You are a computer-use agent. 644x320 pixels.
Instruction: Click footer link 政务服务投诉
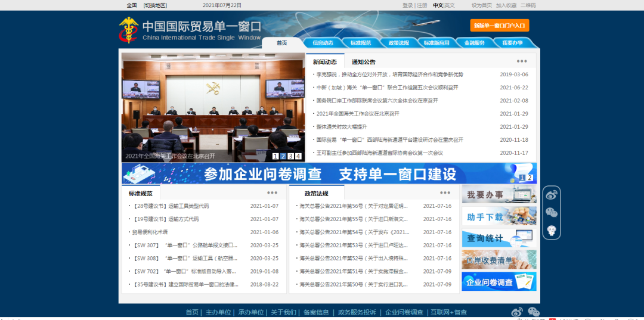click(x=357, y=312)
